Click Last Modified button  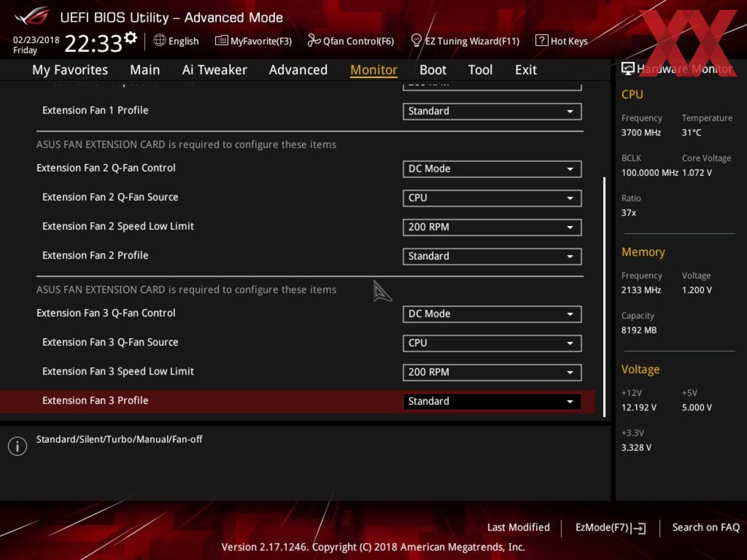click(519, 527)
